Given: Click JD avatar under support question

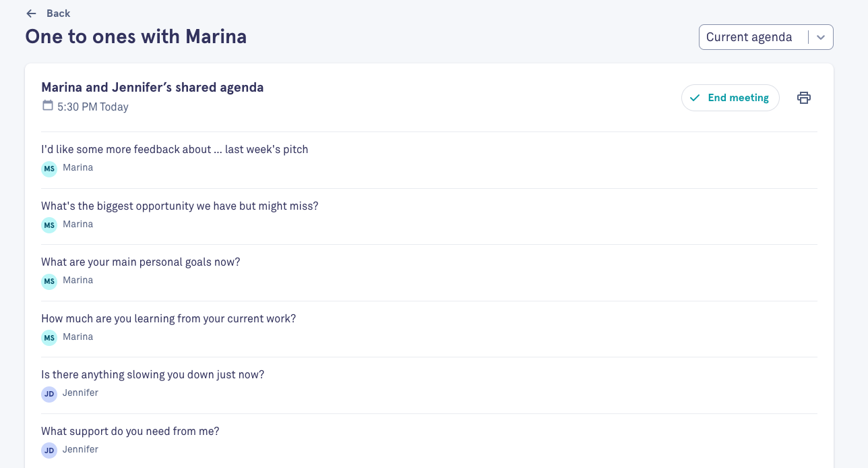Looking at the screenshot, I should 49,450.
